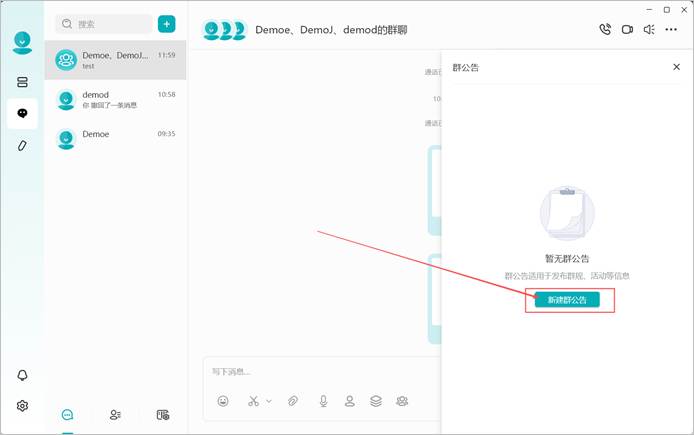Open the three-dot more options menu
Screen dimensions: 694x435
[671, 30]
